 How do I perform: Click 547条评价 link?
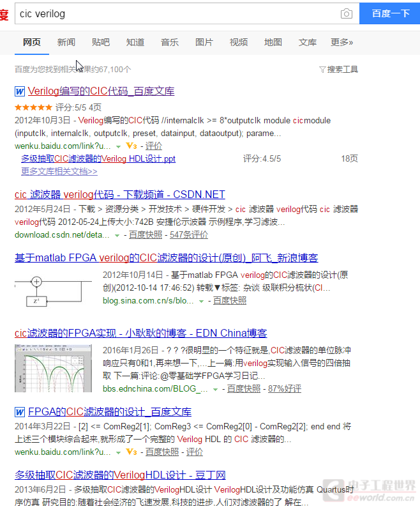(189, 235)
